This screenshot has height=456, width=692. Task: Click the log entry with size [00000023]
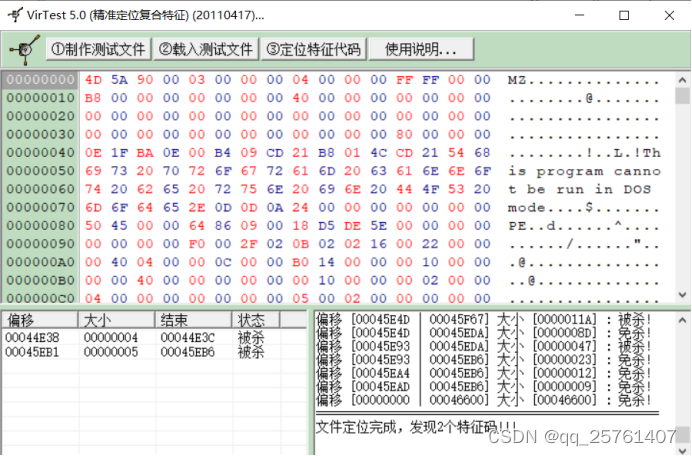[x=484, y=359]
